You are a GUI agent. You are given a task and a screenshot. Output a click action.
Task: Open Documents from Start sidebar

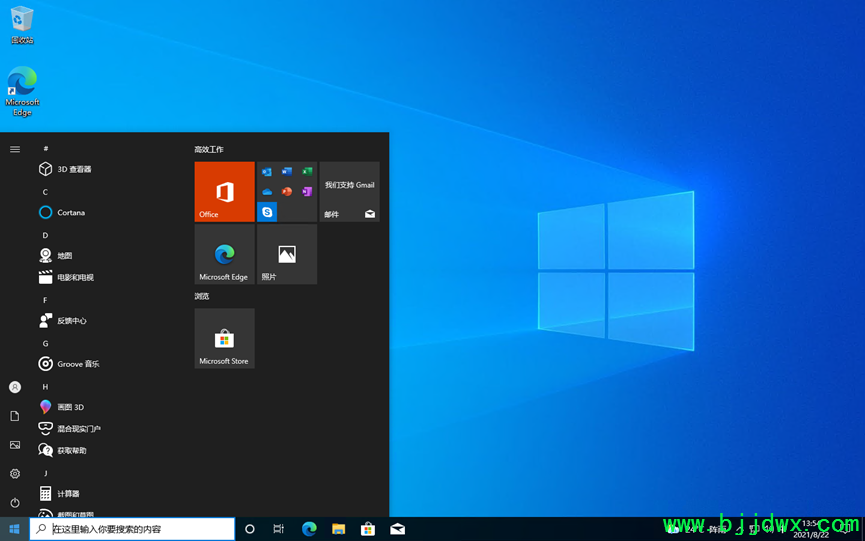point(15,416)
